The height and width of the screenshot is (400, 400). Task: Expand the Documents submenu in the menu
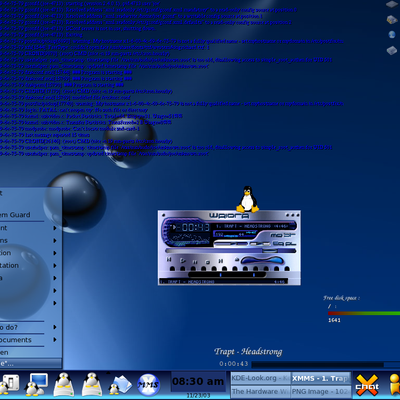tap(30, 340)
